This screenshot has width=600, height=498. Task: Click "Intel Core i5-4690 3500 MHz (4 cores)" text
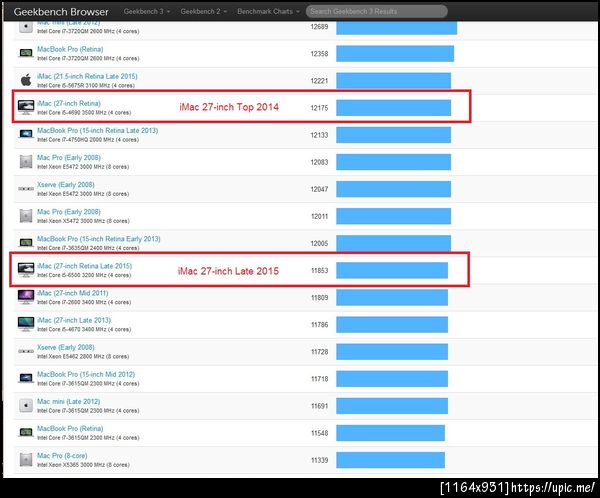[84, 113]
